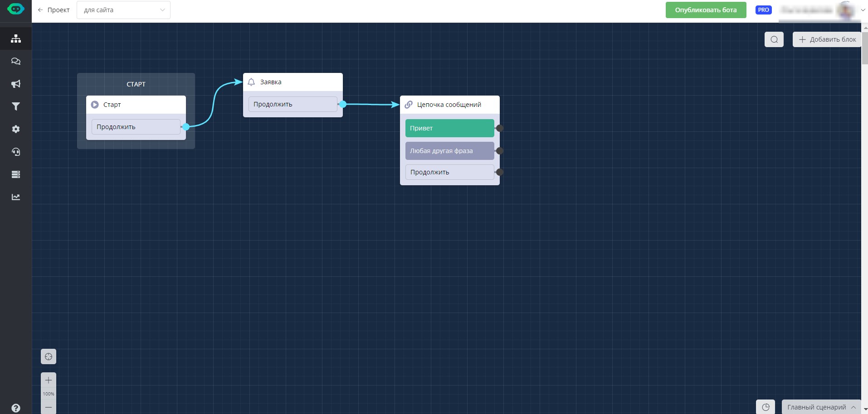Select the "Заявка" block header
The image size is (868, 414).
[293, 82]
